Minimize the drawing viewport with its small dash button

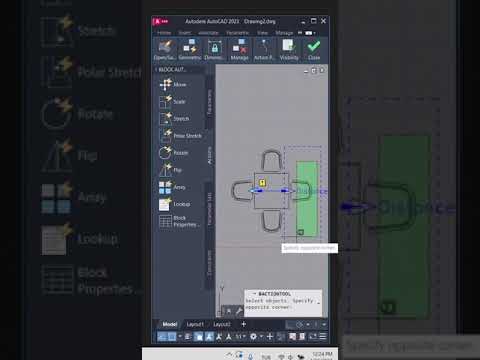coord(306,71)
